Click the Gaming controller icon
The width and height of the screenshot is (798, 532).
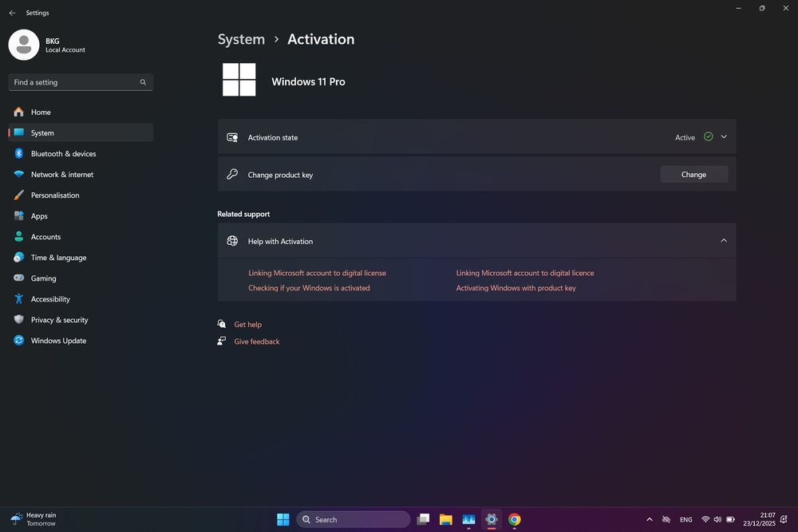tap(19, 278)
